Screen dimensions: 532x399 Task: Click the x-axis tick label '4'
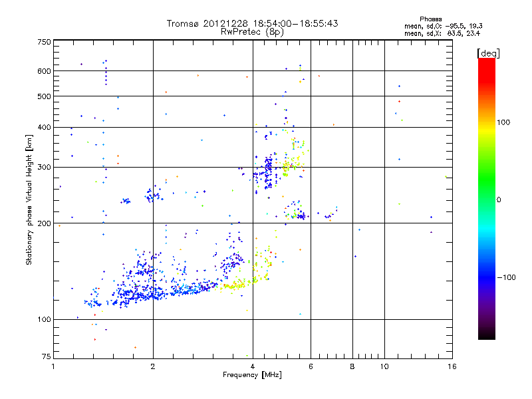point(253,366)
